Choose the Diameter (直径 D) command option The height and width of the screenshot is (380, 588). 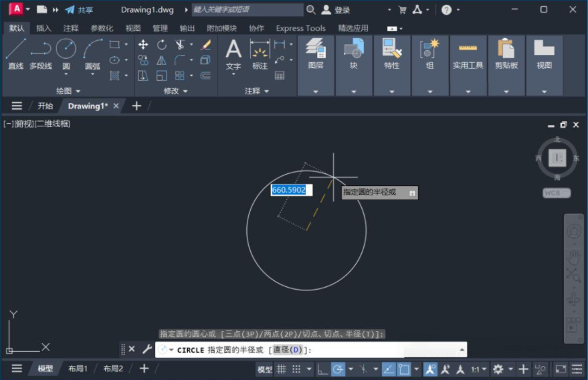tap(288, 350)
